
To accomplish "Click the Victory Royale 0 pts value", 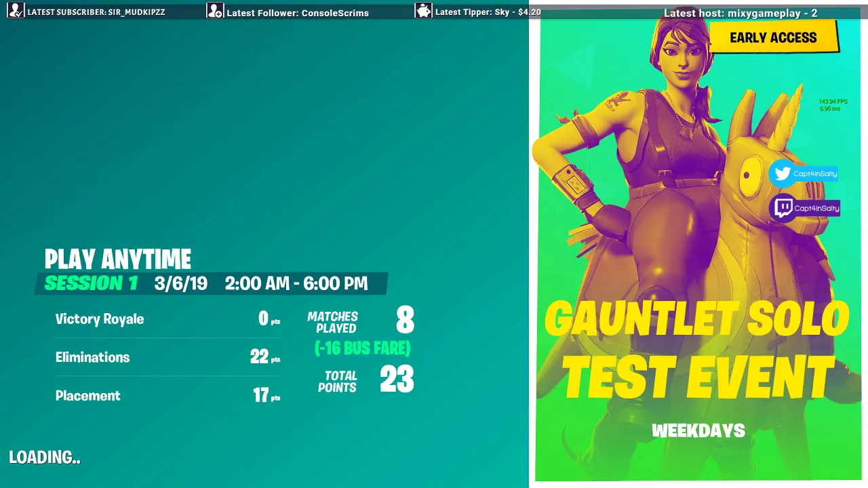I will point(269,319).
